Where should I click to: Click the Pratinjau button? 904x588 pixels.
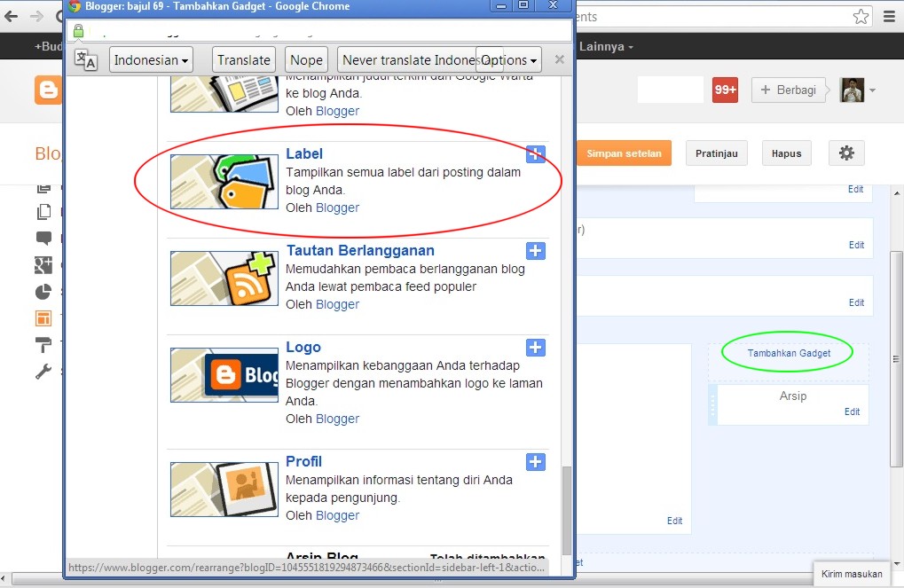717,153
